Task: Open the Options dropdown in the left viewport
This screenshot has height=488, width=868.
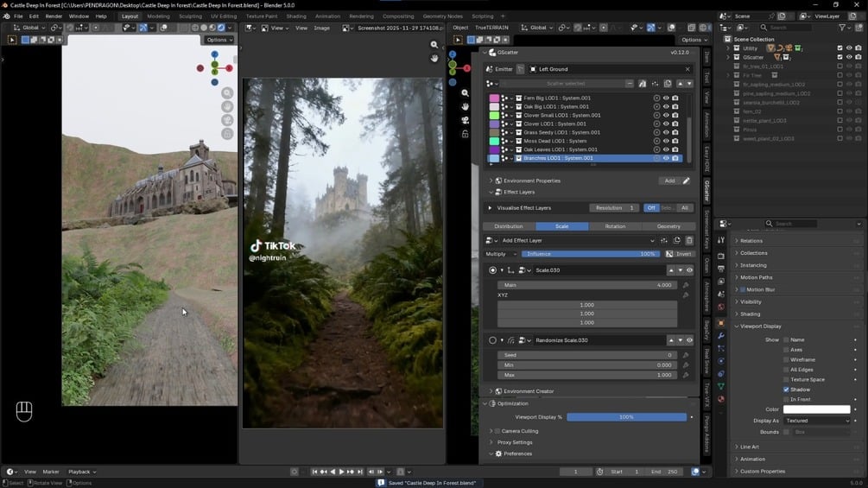Action: [219, 40]
